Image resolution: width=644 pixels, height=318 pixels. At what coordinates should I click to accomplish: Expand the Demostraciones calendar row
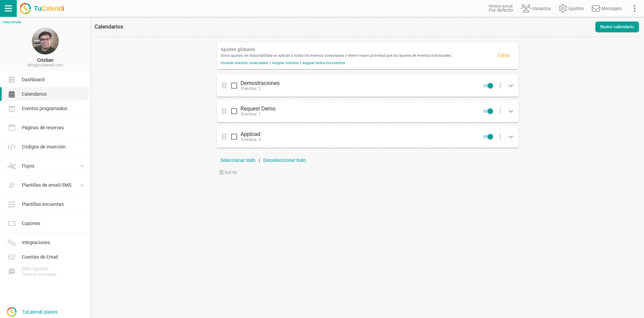pyautogui.click(x=511, y=86)
